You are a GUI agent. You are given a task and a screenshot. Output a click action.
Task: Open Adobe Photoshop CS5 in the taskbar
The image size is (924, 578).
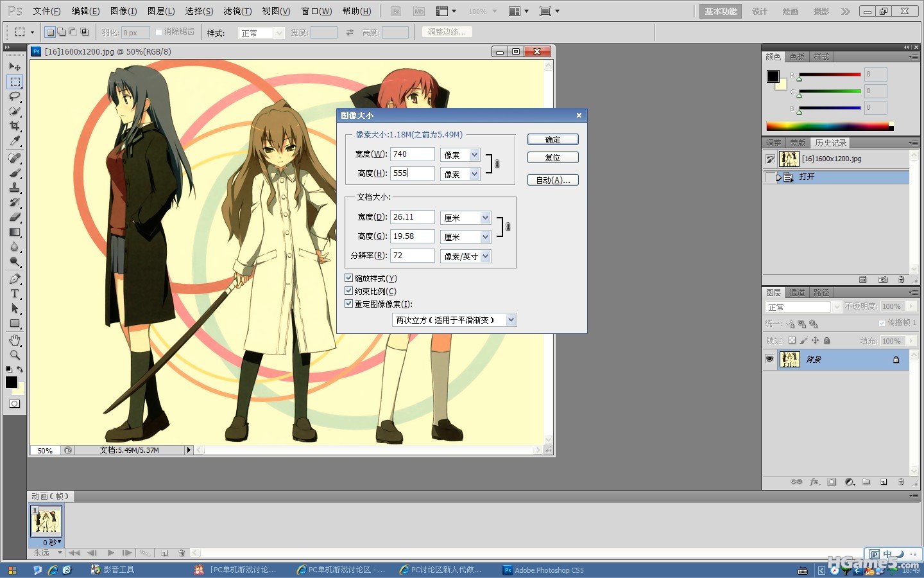pos(544,570)
